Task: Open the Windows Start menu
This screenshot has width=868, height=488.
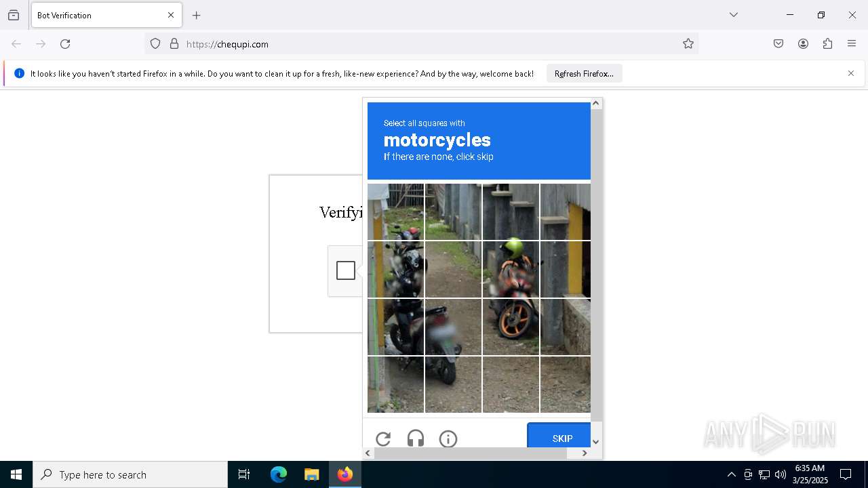Action: [16, 474]
